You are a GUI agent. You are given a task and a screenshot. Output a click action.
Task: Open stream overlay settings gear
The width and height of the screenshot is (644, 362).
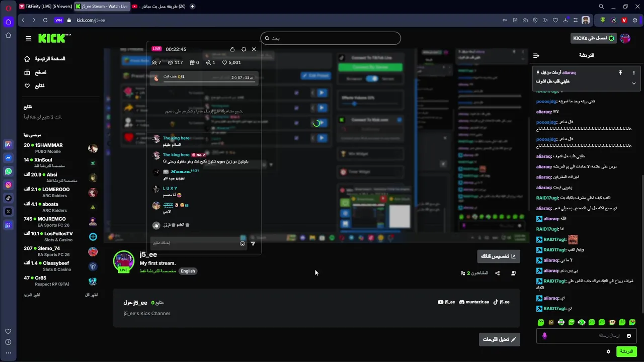tap(244, 49)
